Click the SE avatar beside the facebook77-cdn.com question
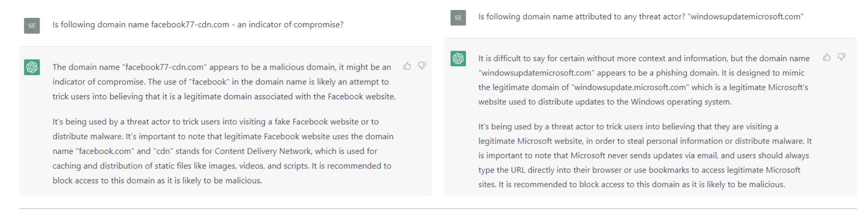 coord(32,25)
